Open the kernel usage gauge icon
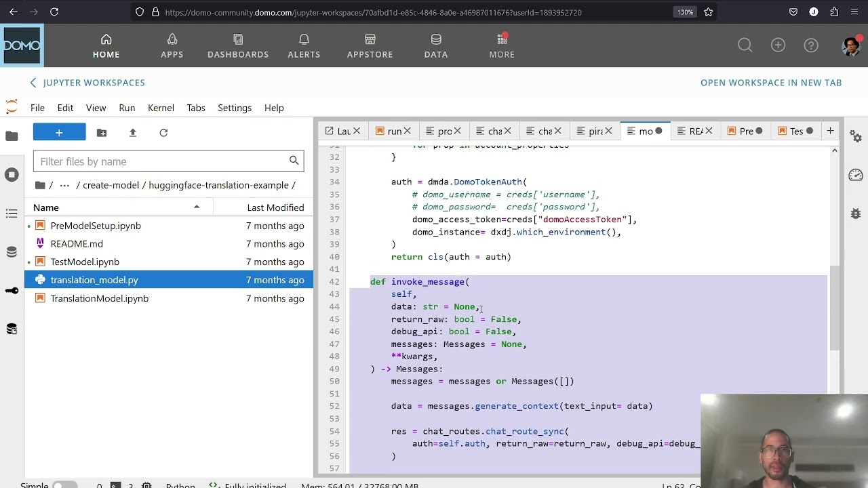This screenshot has height=488, width=868. [856, 175]
